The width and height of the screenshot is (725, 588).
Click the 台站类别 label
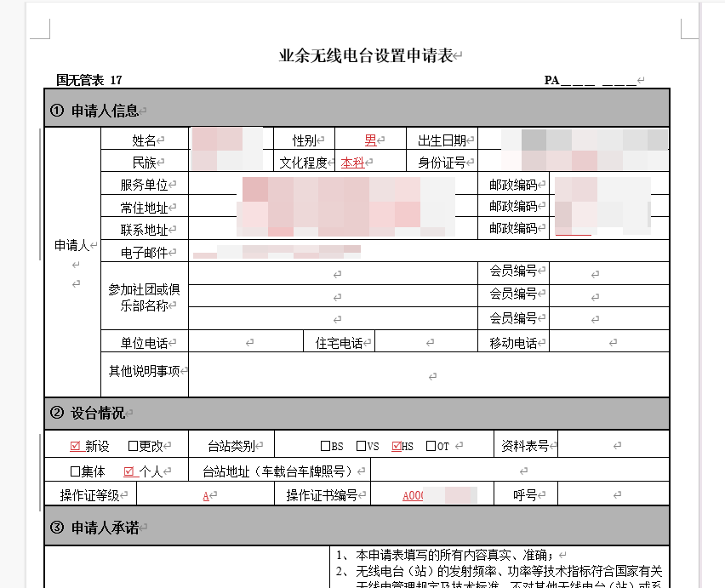point(231,446)
